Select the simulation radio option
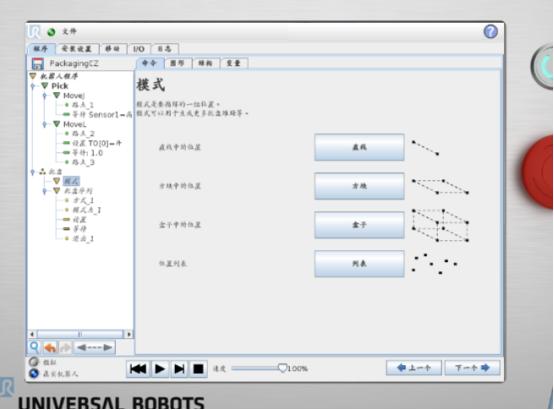The height and width of the screenshot is (410, 554). pyautogui.click(x=34, y=362)
